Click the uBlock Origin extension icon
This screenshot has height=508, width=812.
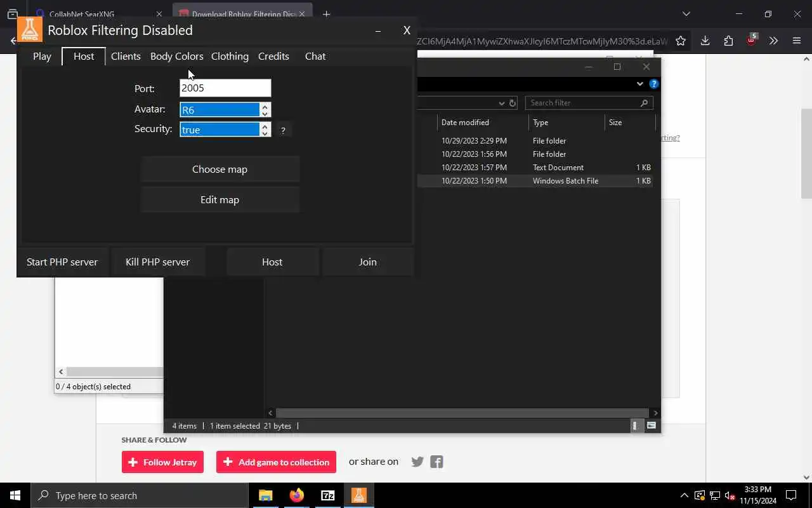click(x=752, y=40)
